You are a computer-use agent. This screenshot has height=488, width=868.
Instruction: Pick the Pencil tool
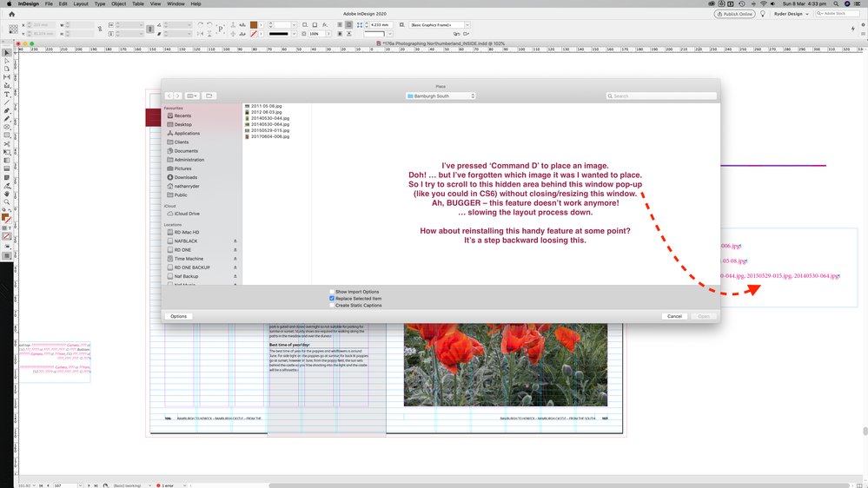pos(7,119)
